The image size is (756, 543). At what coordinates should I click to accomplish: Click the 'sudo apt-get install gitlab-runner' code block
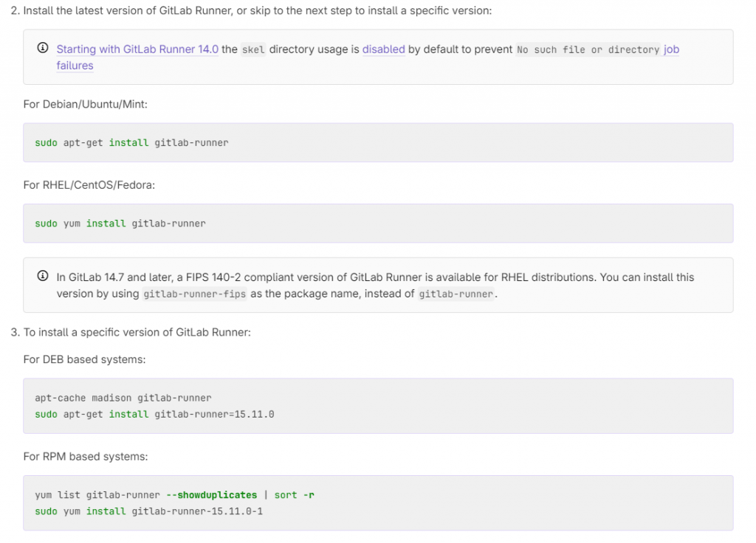pyautogui.click(x=131, y=142)
